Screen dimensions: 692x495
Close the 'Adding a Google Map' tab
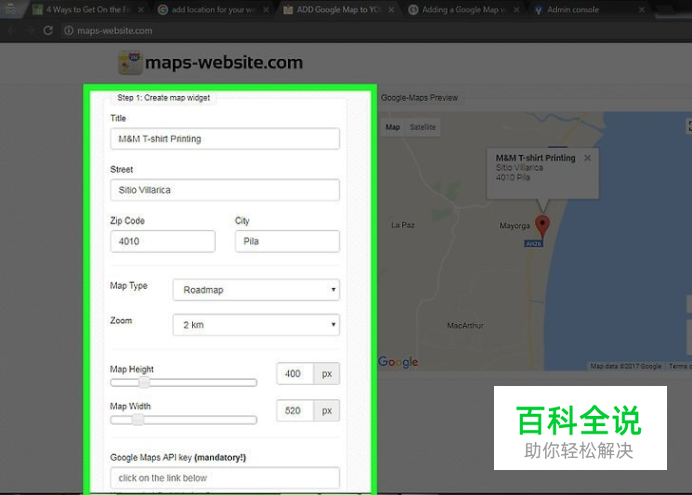click(516, 9)
